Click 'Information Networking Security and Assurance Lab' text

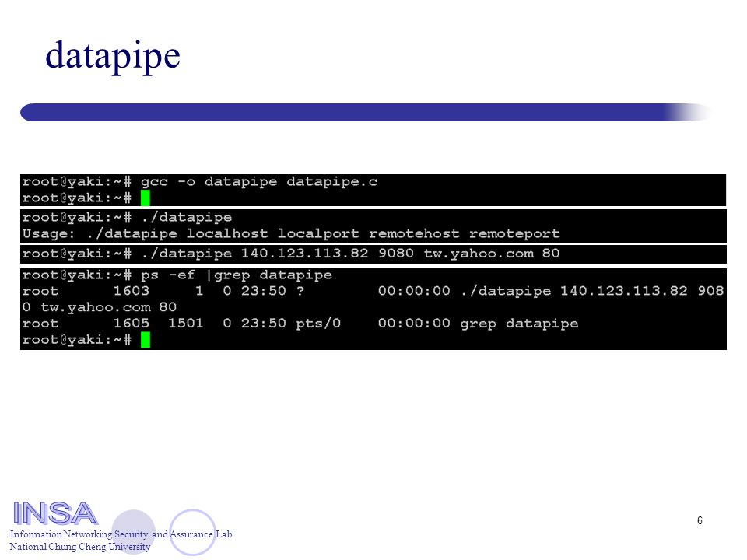click(121, 534)
